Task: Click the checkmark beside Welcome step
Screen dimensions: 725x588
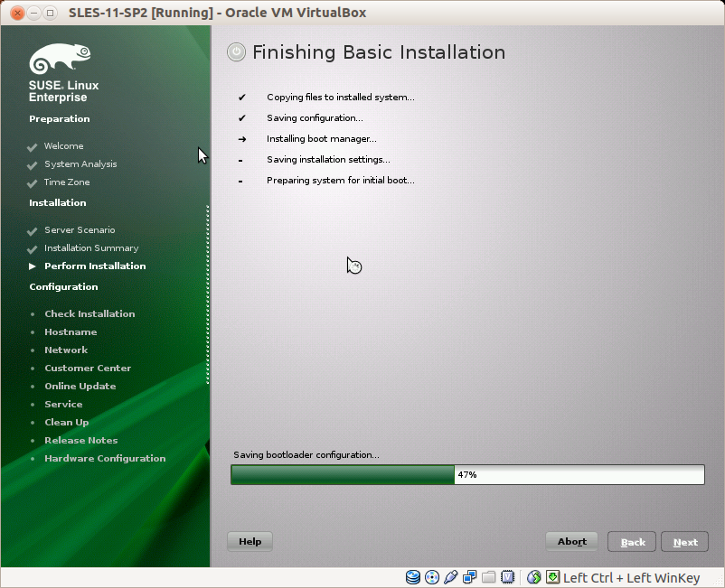Action: [x=32, y=147]
